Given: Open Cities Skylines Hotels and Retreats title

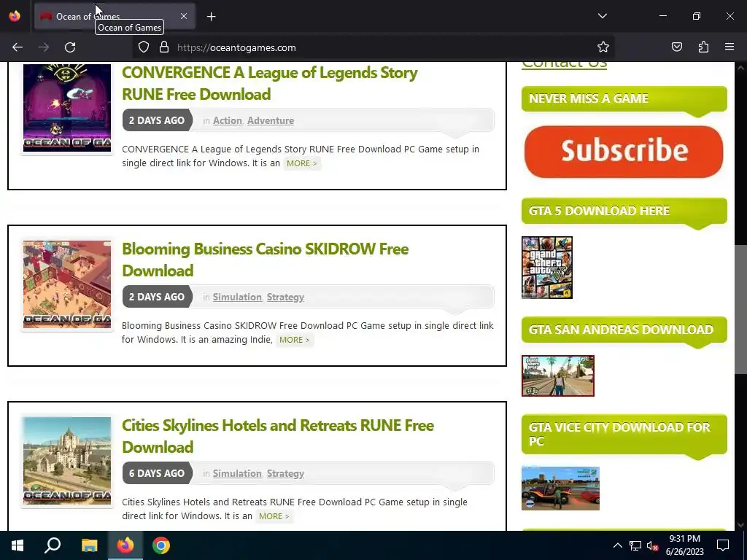Looking at the screenshot, I should pos(278,436).
